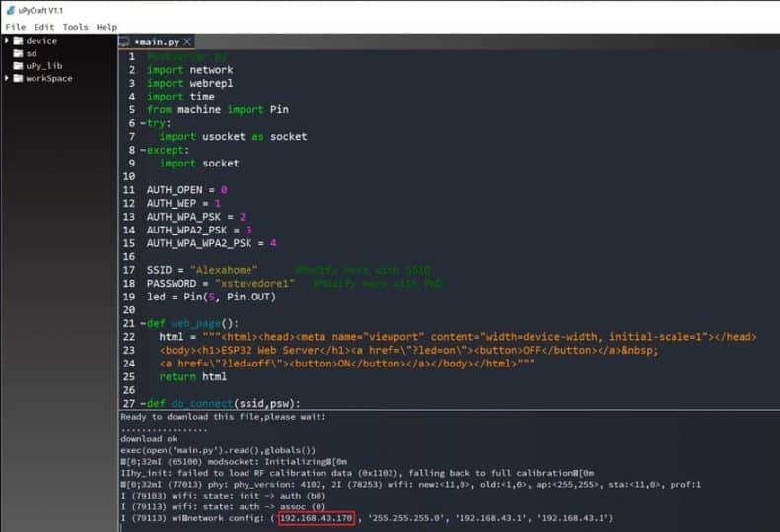Click the file icon left of main.py tab
Screen dimensions: 780x532
pyautogui.click(x=124, y=42)
